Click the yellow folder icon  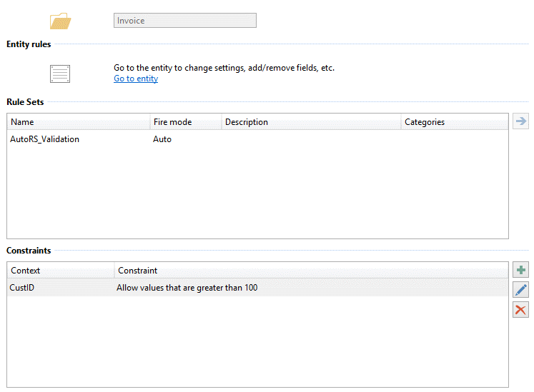[x=60, y=21]
